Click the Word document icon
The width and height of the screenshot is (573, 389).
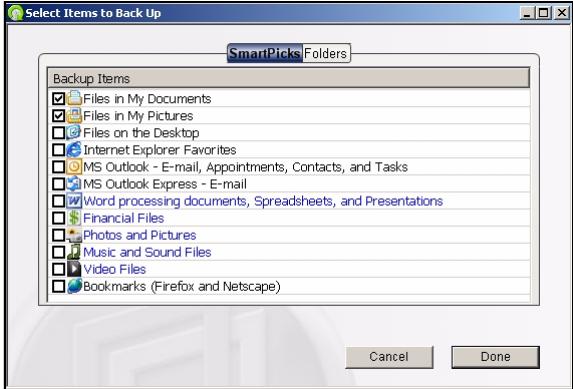coord(74,201)
